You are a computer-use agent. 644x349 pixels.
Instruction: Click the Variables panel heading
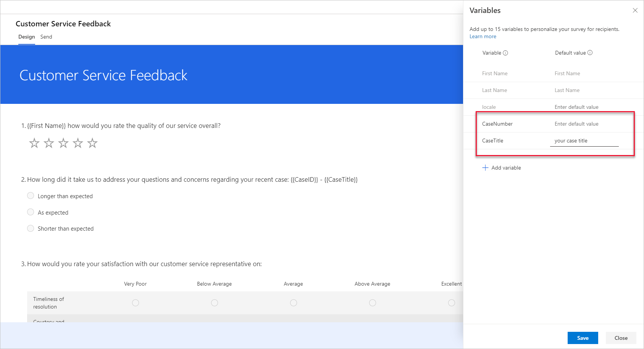(485, 10)
